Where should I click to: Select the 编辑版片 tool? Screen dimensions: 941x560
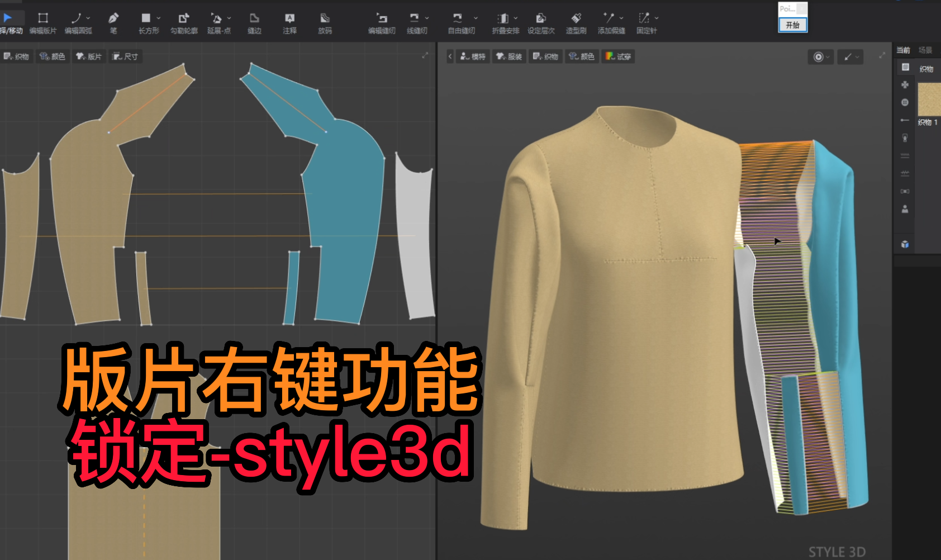pyautogui.click(x=43, y=23)
